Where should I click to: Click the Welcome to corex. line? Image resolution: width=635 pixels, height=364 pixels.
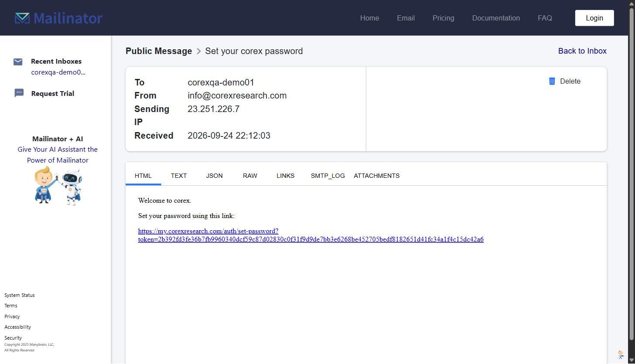[x=165, y=201]
